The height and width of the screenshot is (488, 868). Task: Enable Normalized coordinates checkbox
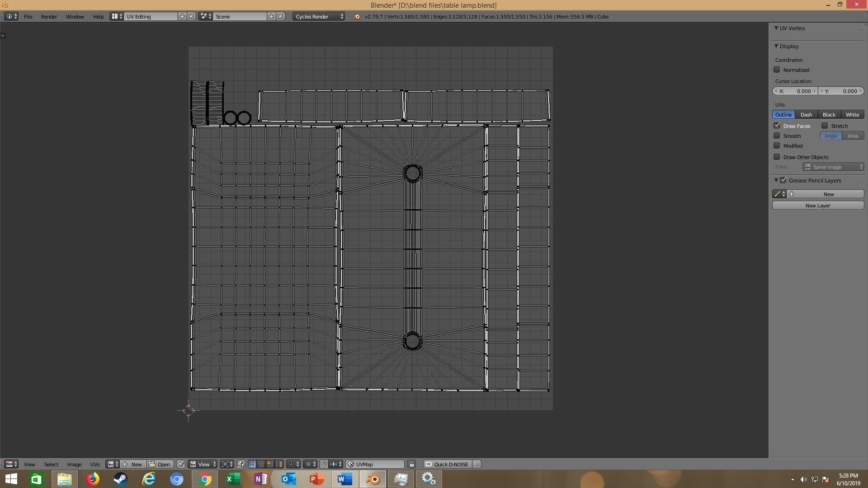[777, 70]
